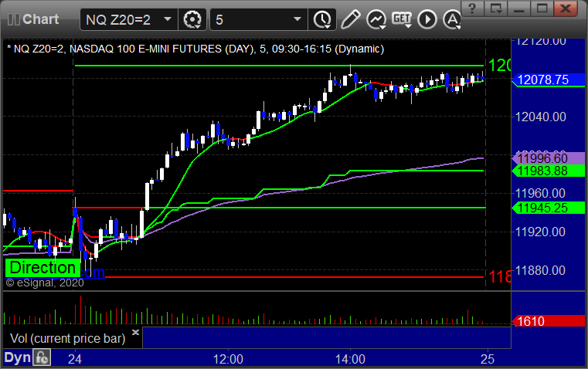Image resolution: width=588 pixels, height=369 pixels.
Task: Click the pop-out window button
Action: (496, 8)
